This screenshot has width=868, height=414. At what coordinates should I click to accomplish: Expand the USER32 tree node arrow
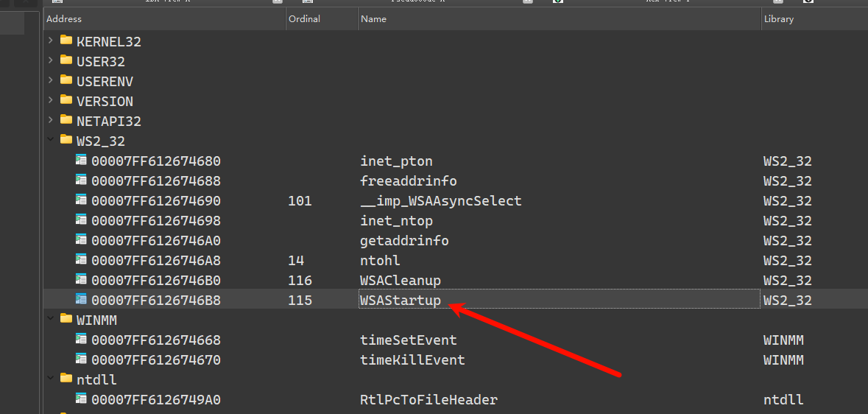(x=51, y=61)
